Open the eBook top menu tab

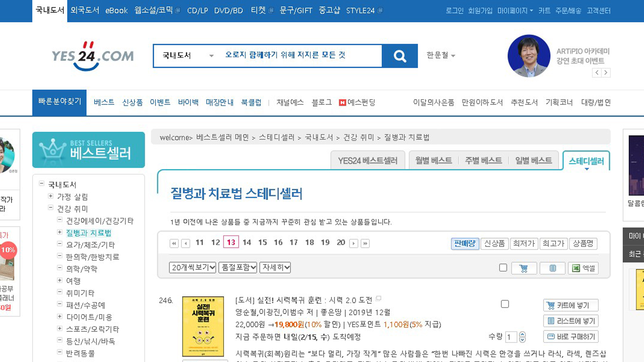[x=116, y=11]
